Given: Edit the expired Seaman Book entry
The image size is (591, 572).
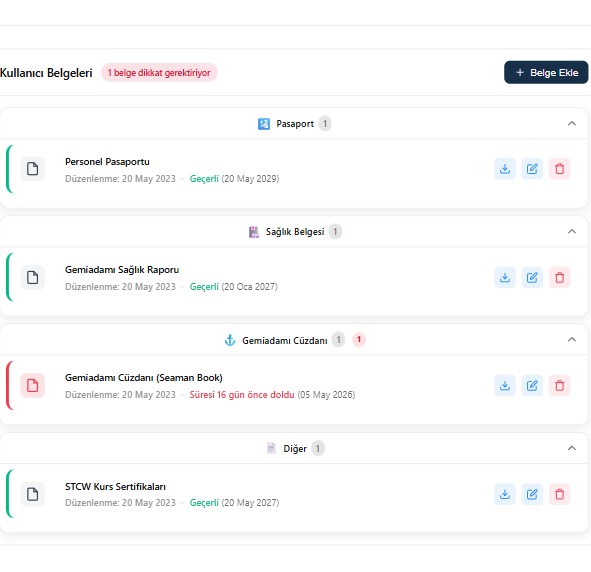Looking at the screenshot, I should pos(532,385).
